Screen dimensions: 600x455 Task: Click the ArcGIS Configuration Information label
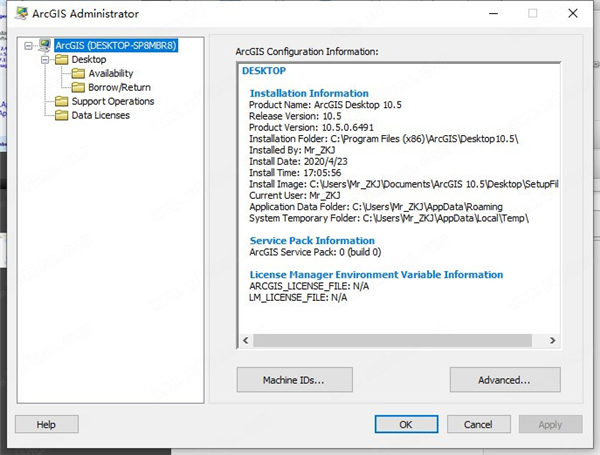(307, 52)
